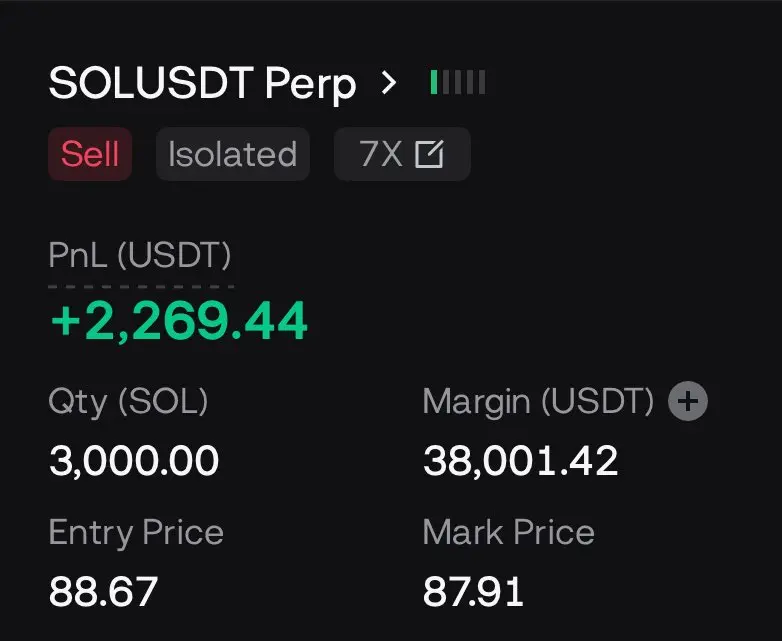This screenshot has width=782, height=641.
Task: Select the 38,001.42 margin value
Action: tap(521, 460)
